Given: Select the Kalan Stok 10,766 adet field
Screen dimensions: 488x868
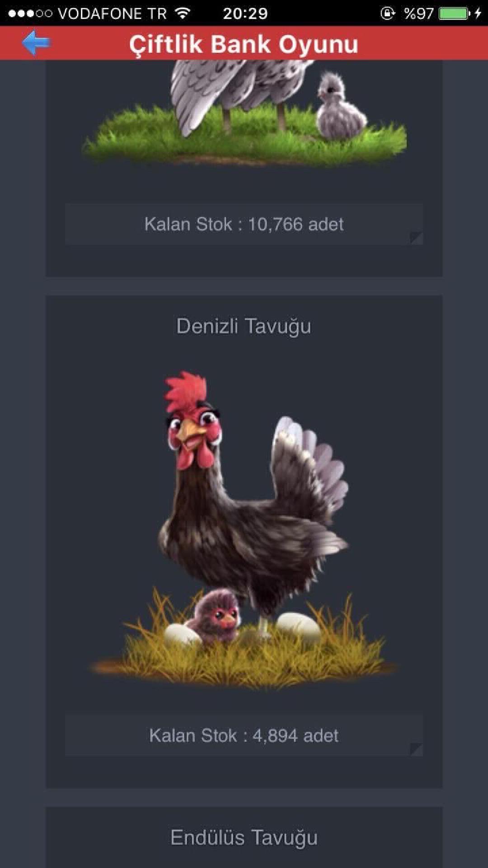Looking at the screenshot, I should pyautogui.click(x=244, y=224).
